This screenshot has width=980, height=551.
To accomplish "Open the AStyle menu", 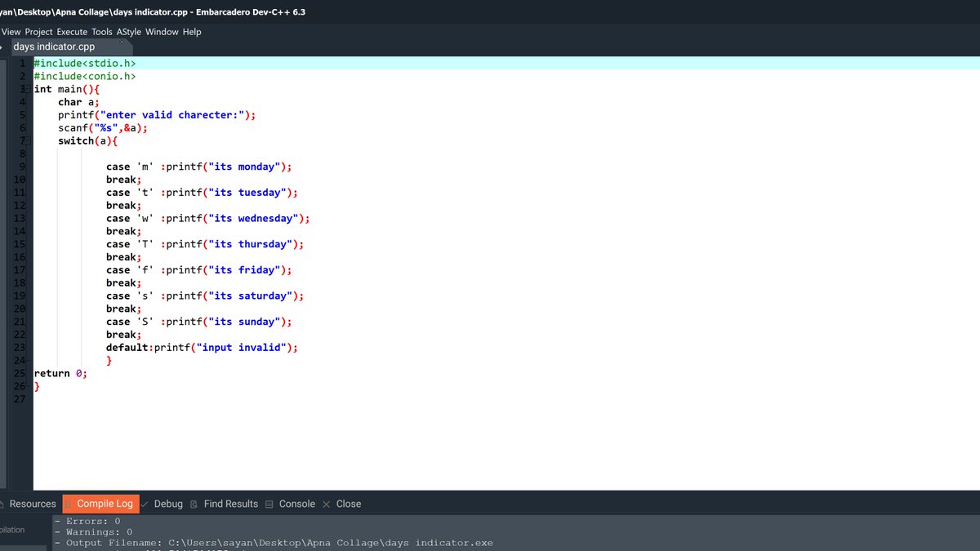I will pyautogui.click(x=127, y=32).
